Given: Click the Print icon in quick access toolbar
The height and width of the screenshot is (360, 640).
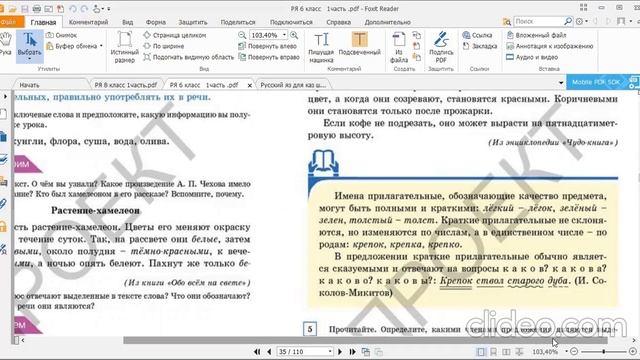Looking at the screenshot, I should 37,9.
